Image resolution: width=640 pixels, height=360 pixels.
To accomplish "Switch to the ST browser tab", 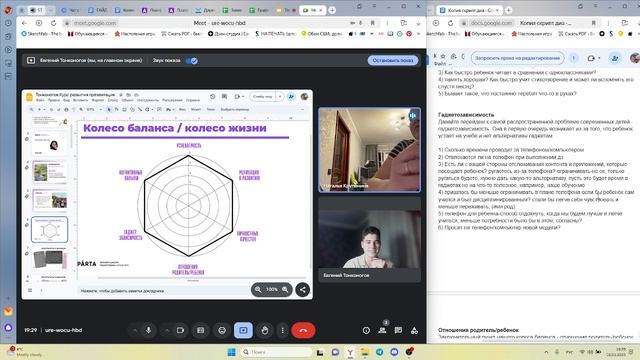I will click(x=37, y=10).
